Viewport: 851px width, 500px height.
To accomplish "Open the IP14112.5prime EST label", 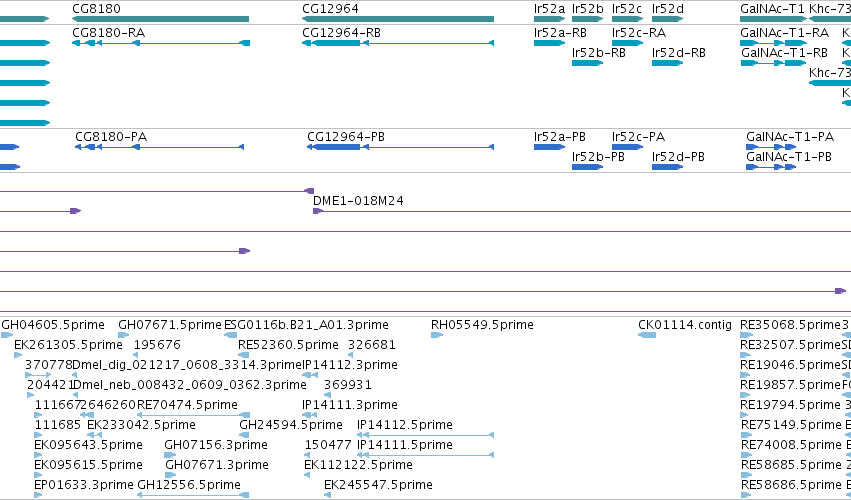I will [x=405, y=425].
